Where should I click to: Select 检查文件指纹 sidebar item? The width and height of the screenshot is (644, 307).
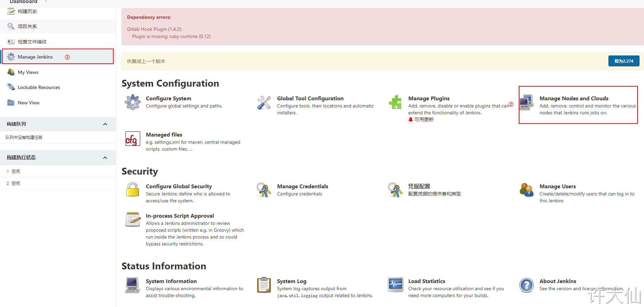pyautogui.click(x=32, y=42)
